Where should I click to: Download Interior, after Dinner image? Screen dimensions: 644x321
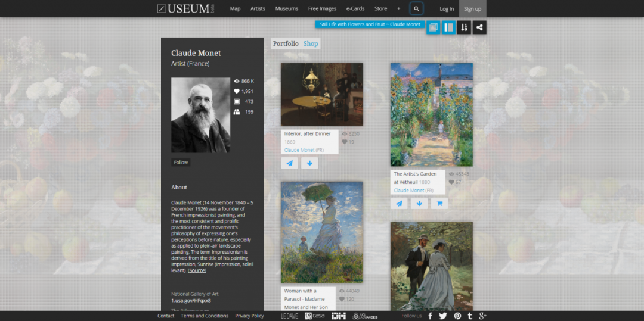tap(309, 163)
